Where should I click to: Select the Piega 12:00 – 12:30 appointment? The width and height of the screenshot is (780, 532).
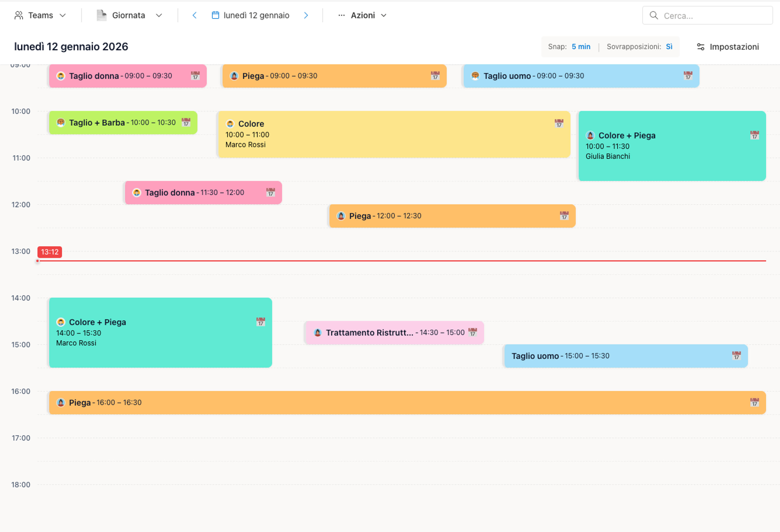(452, 216)
